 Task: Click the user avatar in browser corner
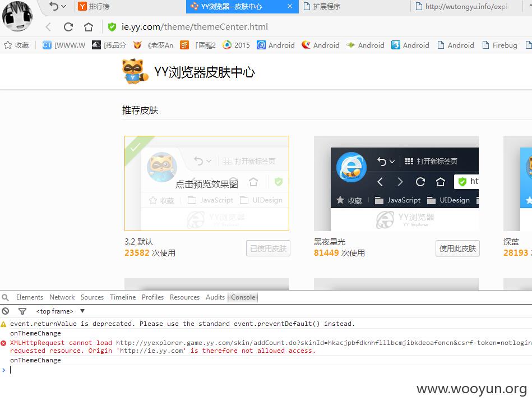(x=17, y=16)
